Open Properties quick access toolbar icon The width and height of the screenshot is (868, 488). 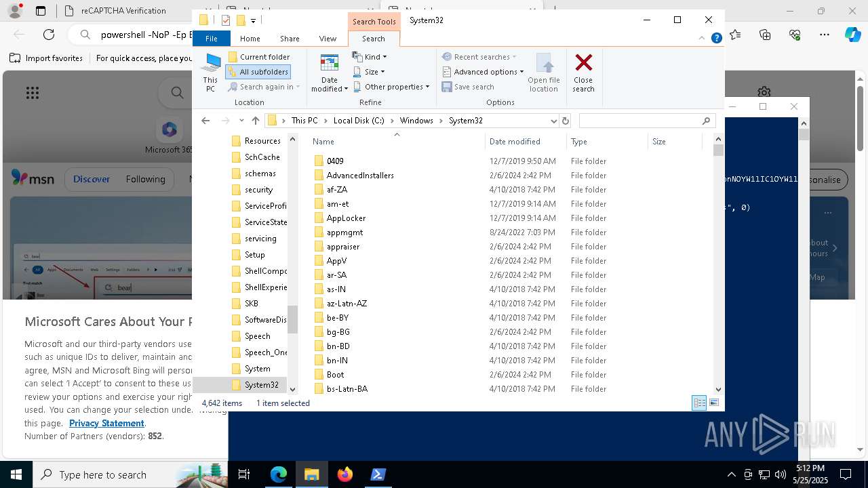226,20
